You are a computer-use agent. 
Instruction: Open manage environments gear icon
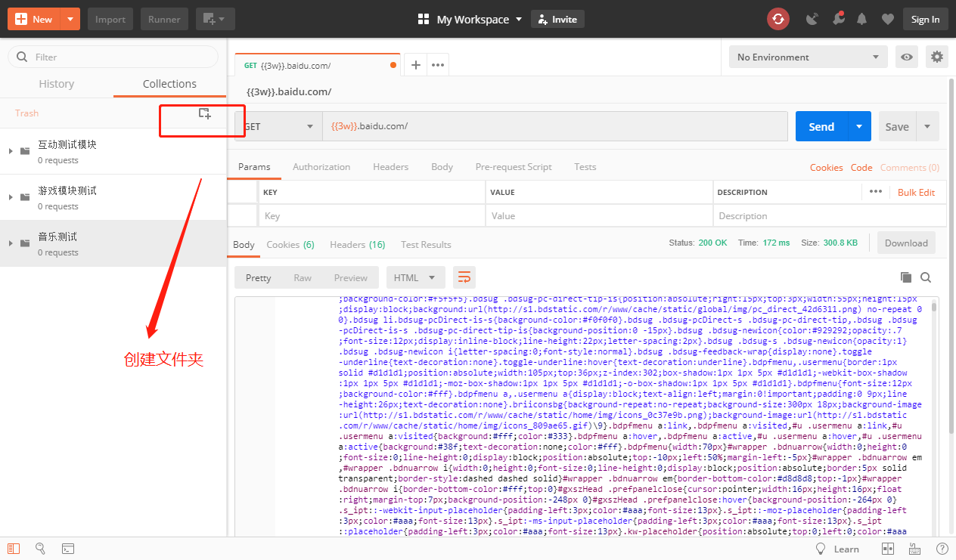point(937,57)
